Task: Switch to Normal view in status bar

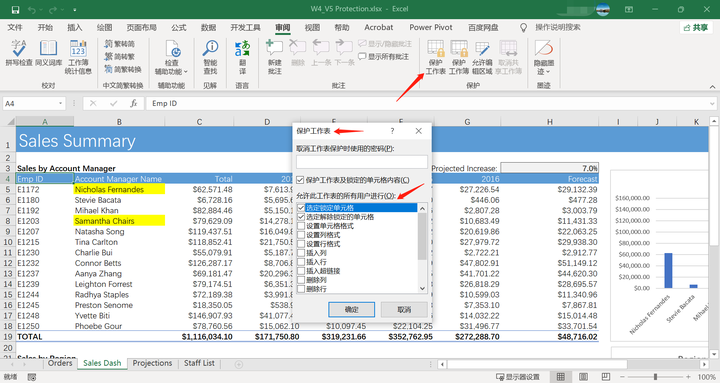Action: (x=561, y=377)
